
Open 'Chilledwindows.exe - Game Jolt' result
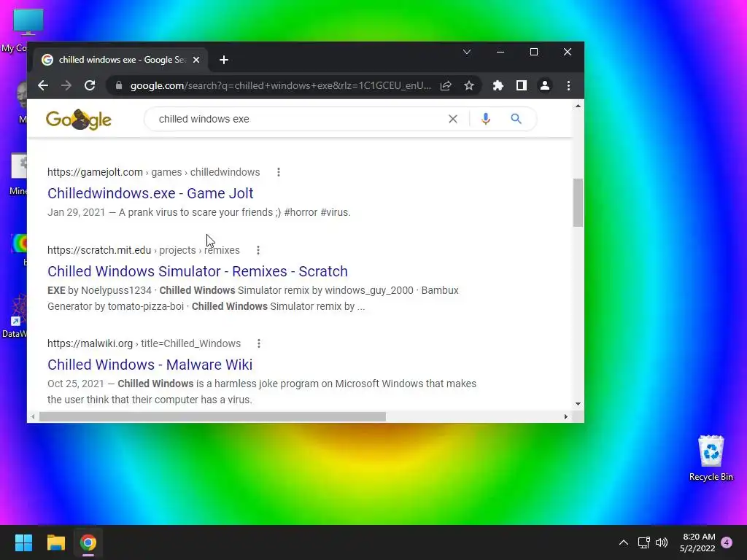pyautogui.click(x=150, y=193)
